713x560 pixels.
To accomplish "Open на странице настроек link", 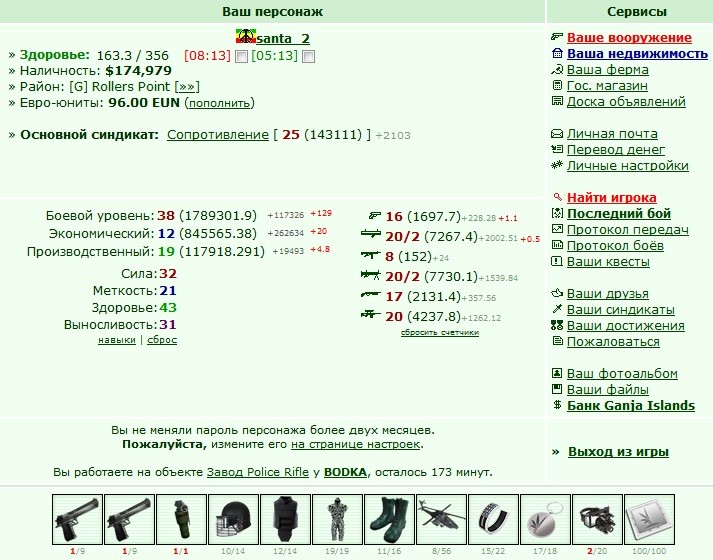I will point(355,444).
